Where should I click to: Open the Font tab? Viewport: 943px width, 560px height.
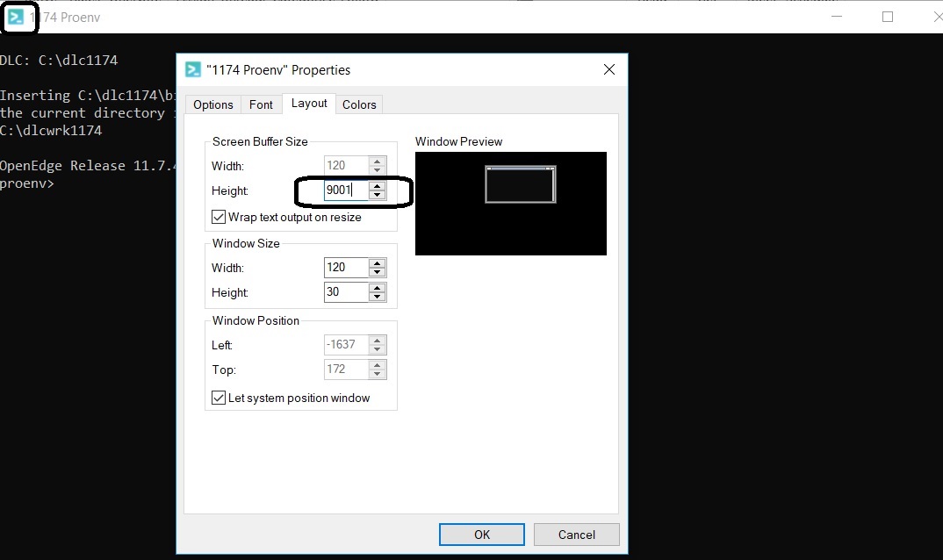(261, 104)
